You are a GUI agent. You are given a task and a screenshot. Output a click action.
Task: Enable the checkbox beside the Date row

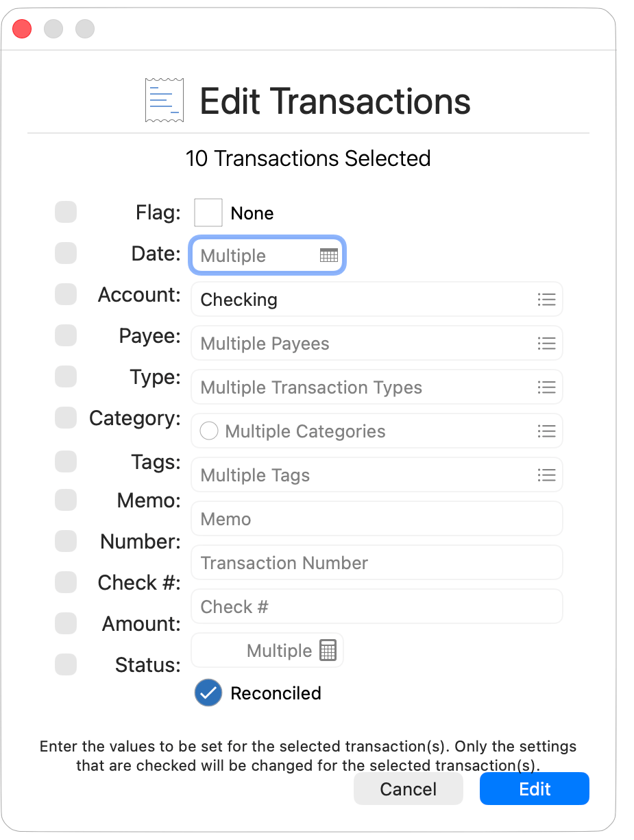[x=65, y=253]
